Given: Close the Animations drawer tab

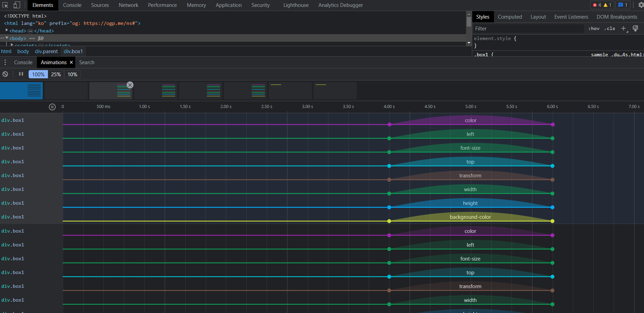Looking at the screenshot, I should click(71, 62).
